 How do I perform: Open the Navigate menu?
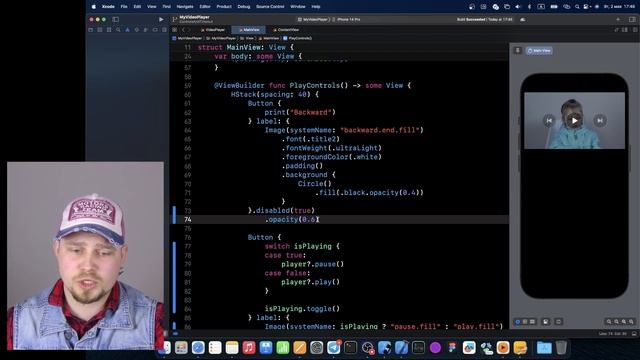click(185, 7)
